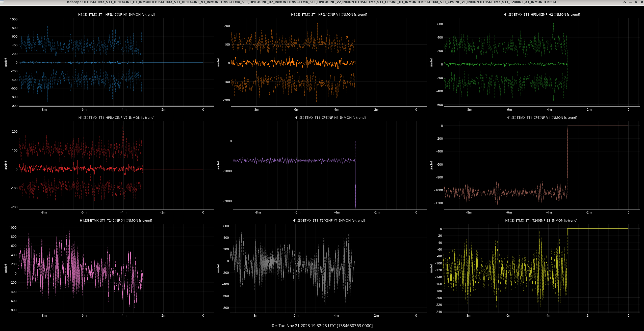This screenshot has width=644, height=331.
Task: Click the undef y-axis label of the blue H1 plot
Action: tap(6, 63)
